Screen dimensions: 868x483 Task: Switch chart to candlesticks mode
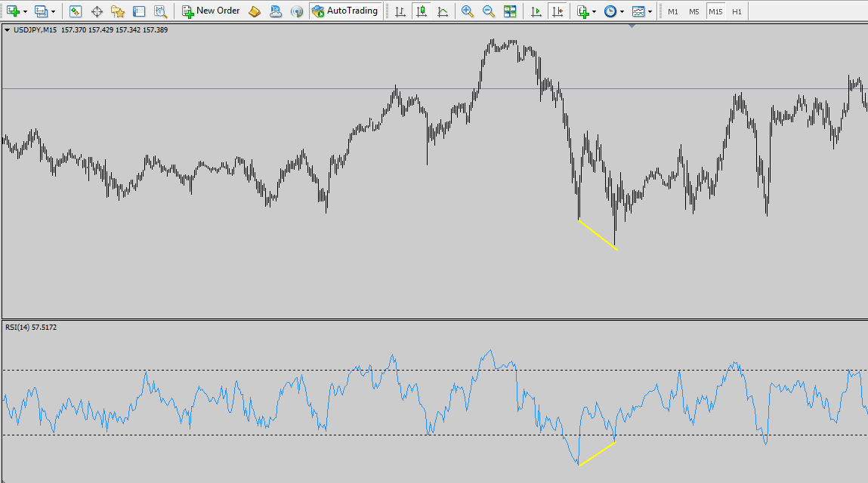pyautogui.click(x=421, y=11)
